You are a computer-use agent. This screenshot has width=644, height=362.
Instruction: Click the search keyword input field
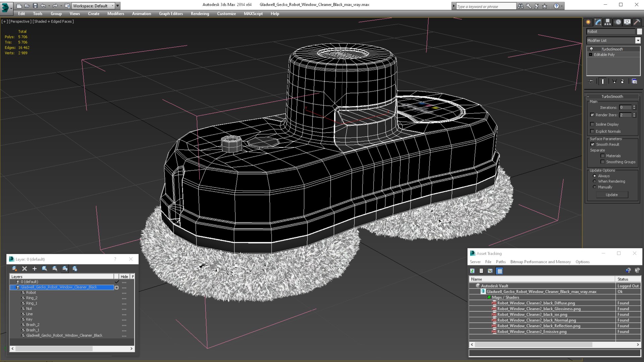pos(486,6)
